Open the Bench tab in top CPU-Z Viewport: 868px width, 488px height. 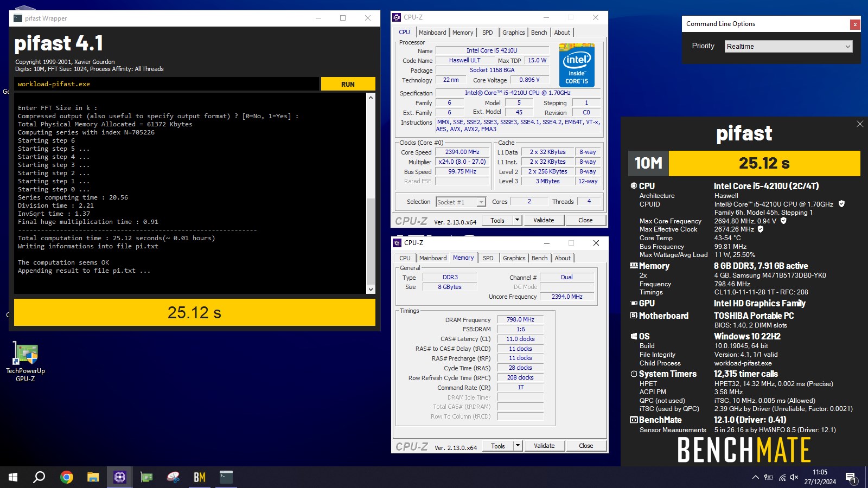tap(539, 33)
